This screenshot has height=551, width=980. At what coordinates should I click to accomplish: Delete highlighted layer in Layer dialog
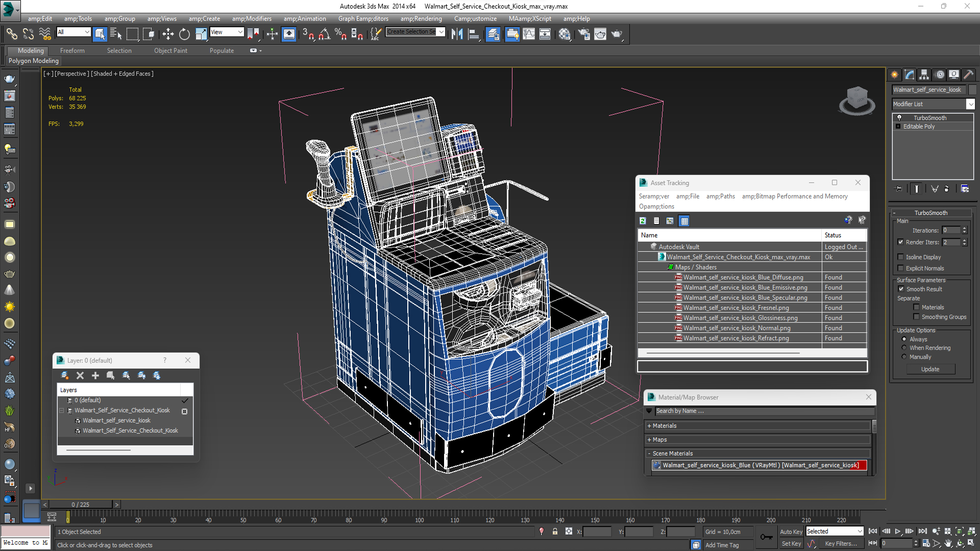(80, 375)
